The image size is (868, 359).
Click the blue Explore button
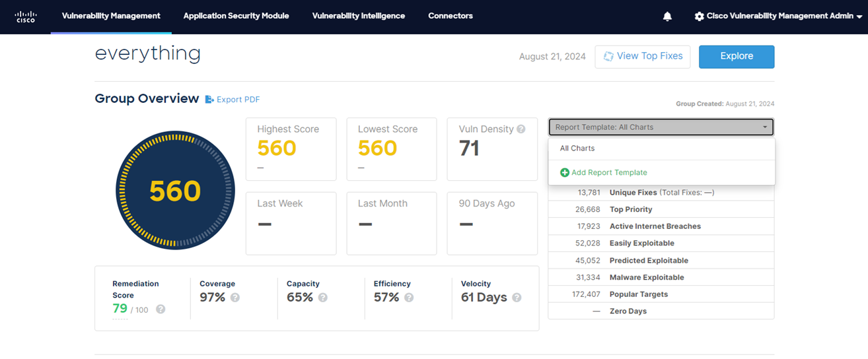coord(737,57)
